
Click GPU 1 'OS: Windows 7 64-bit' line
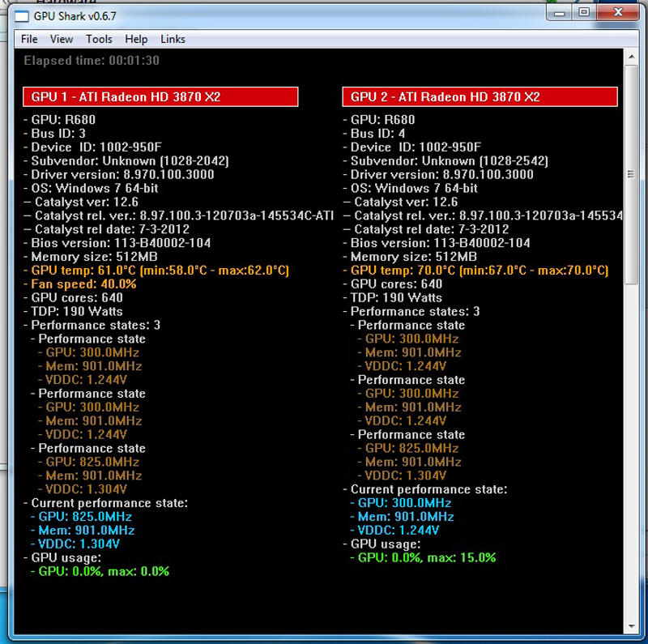click(91, 188)
